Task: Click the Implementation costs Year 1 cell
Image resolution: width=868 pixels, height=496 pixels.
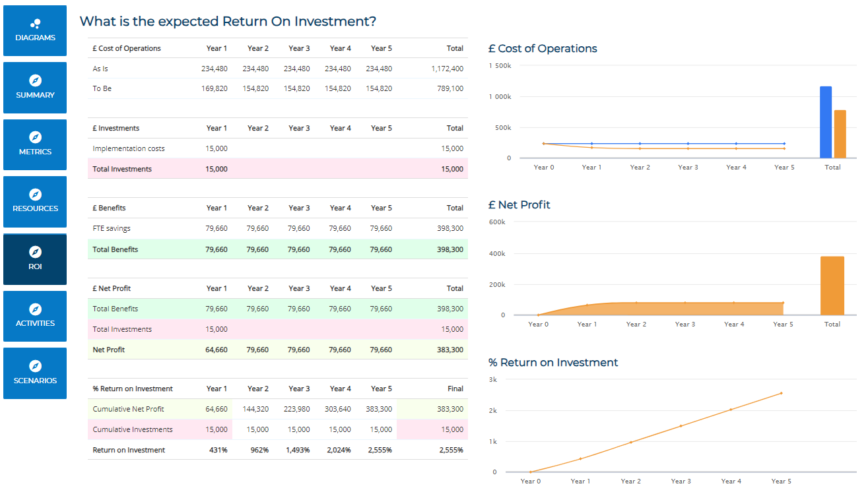Action: (216, 148)
